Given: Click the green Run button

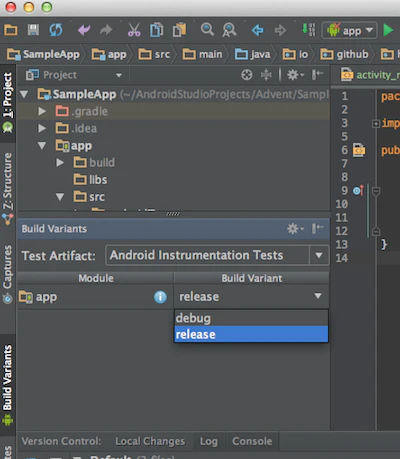Looking at the screenshot, I should coord(388,30).
